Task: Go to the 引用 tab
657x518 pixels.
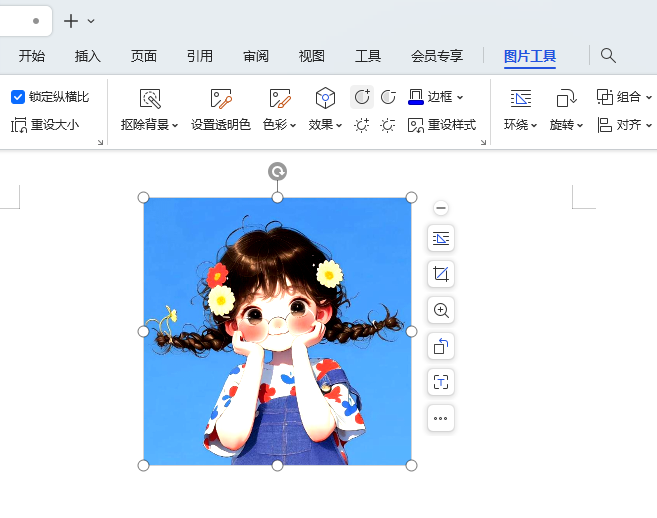Action: click(200, 56)
